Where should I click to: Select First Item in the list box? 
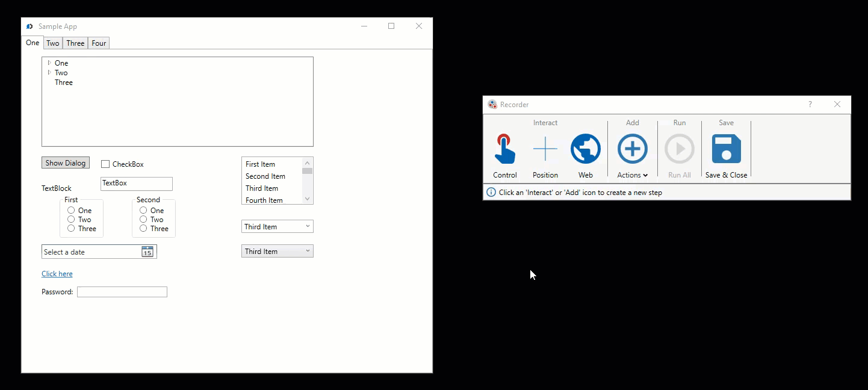coord(272,164)
